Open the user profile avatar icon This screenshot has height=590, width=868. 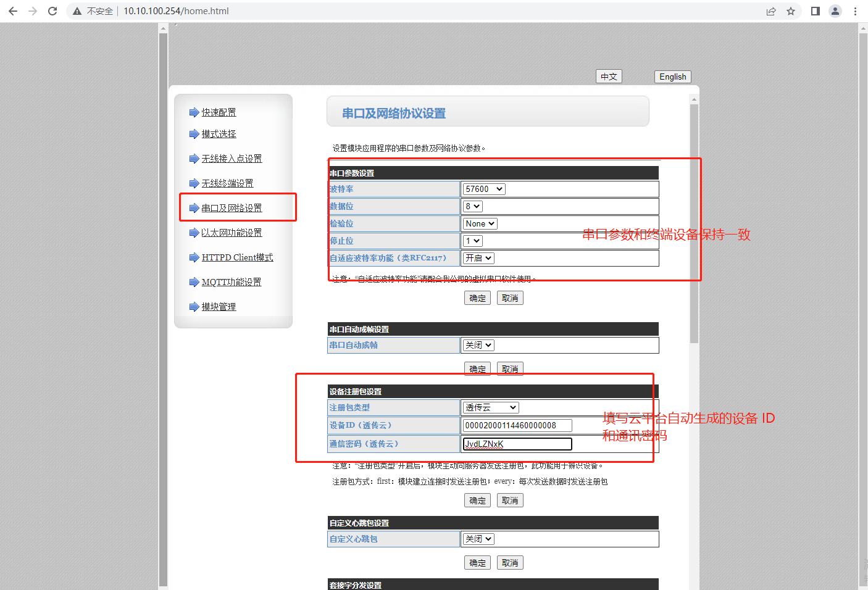click(835, 11)
